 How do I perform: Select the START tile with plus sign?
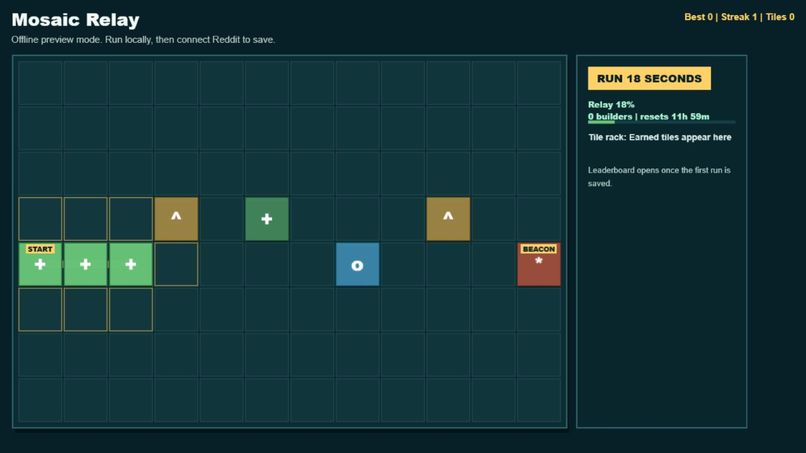click(x=40, y=264)
